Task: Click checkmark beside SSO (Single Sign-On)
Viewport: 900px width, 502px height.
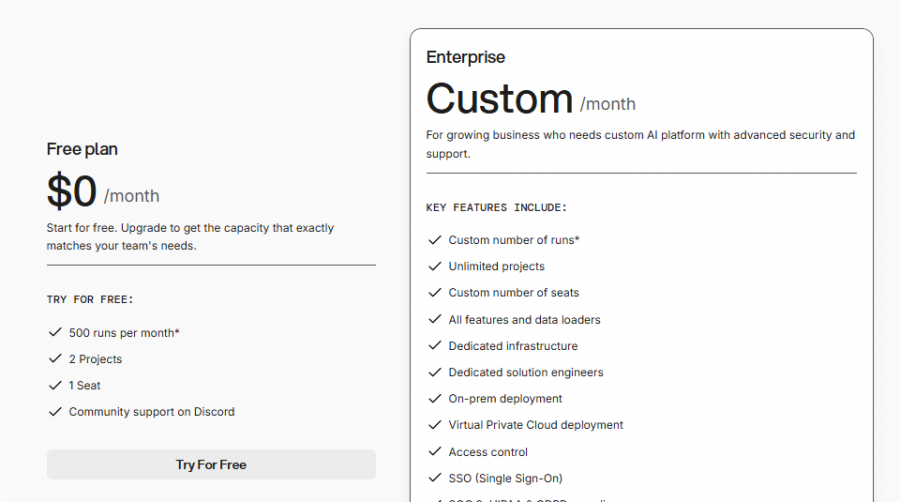Action: coord(434,478)
